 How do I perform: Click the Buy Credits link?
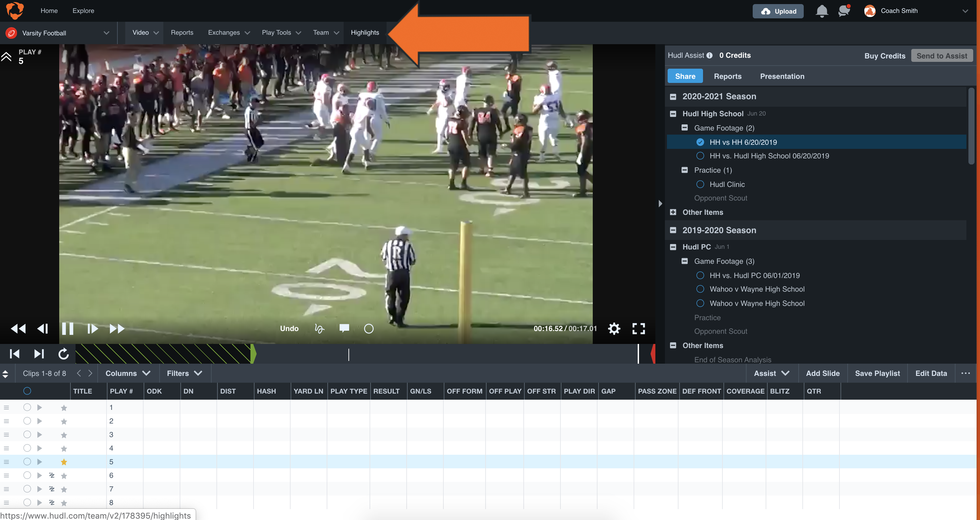click(885, 55)
